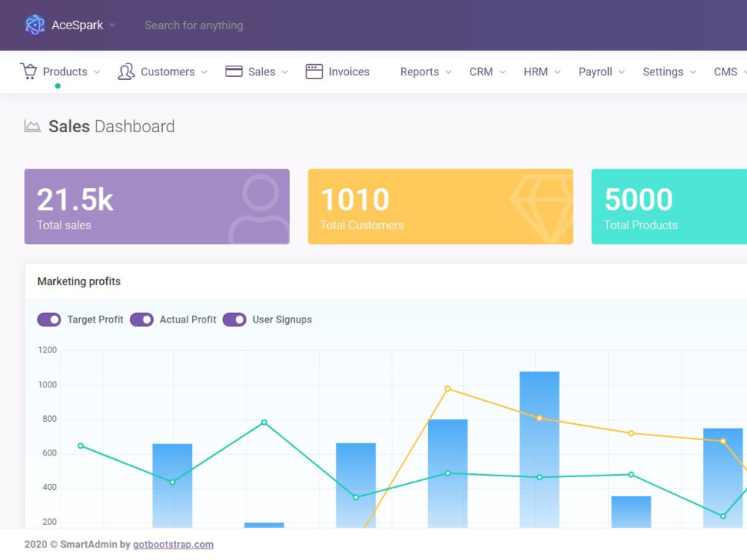Expand the AceSpark dropdown chevron
The image size is (747, 560).
coord(113,25)
